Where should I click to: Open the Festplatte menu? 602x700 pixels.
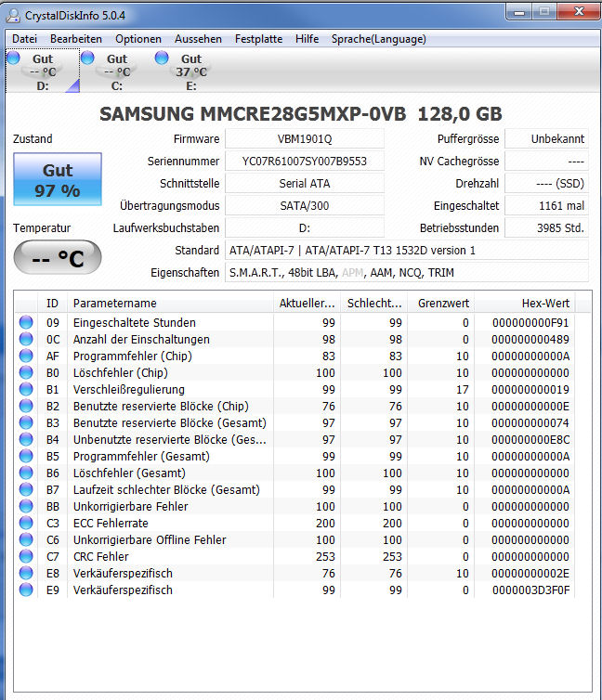pyautogui.click(x=258, y=39)
